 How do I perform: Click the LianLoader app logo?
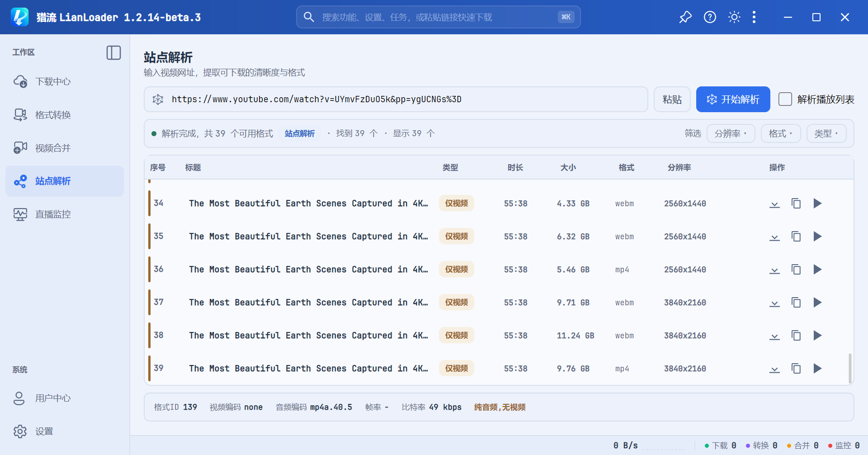pyautogui.click(x=19, y=17)
